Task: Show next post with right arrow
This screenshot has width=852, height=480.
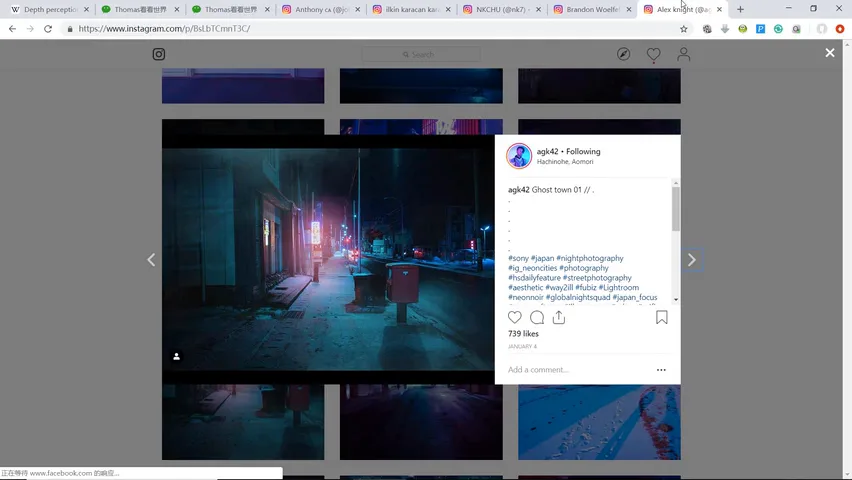Action: 692,260
